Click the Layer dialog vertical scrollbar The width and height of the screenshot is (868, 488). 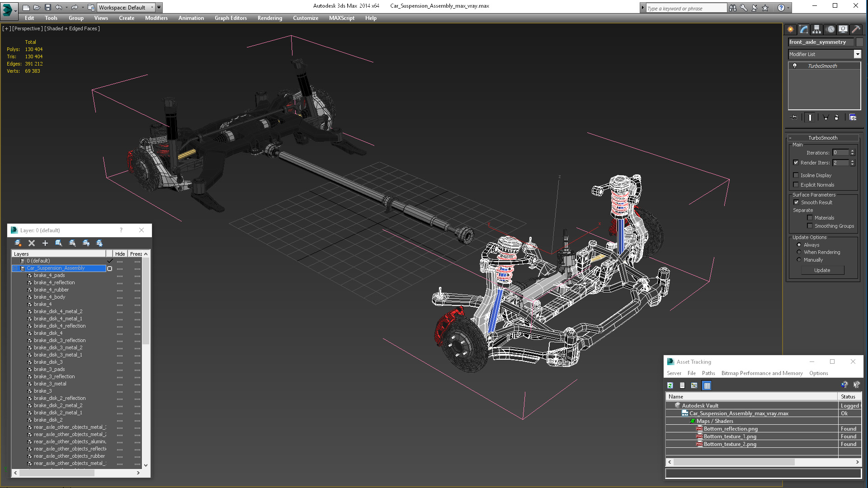click(146, 301)
